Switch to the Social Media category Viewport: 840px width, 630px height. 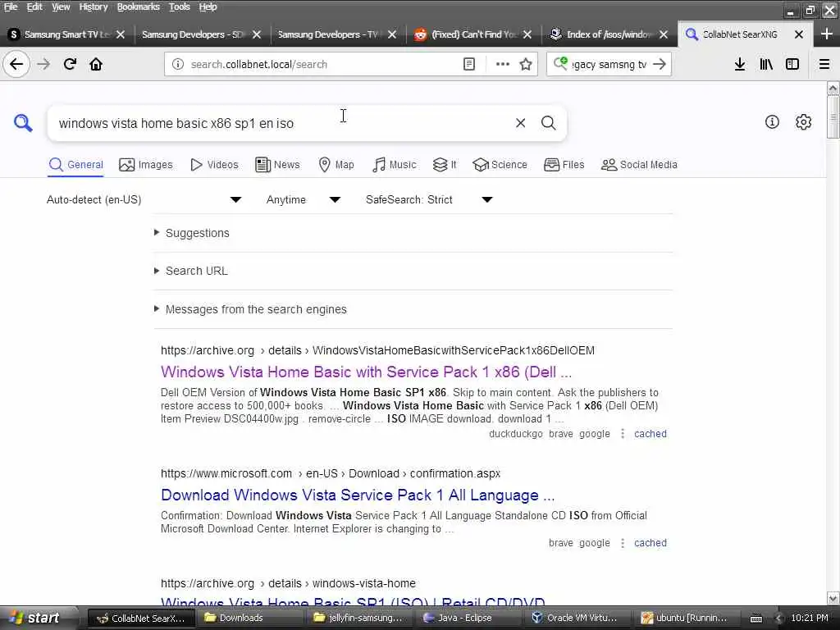[638, 164]
